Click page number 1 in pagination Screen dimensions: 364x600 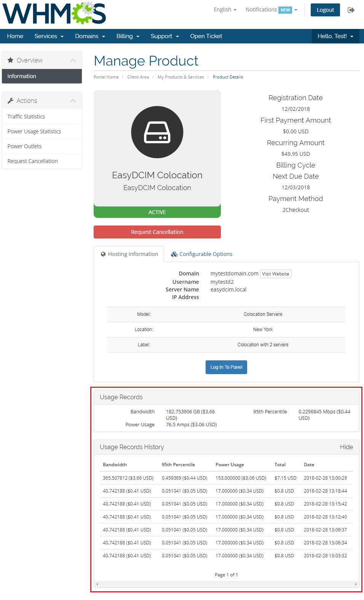pos(228,575)
